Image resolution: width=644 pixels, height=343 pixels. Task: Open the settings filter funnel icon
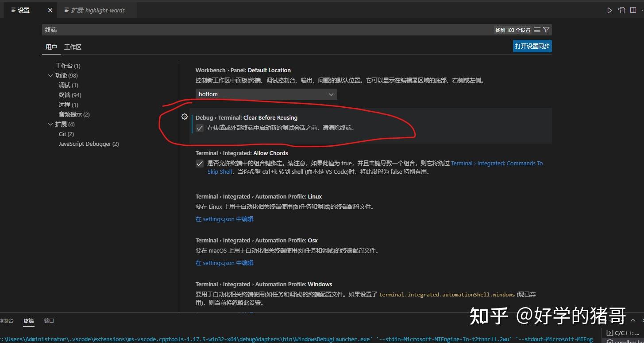[546, 30]
